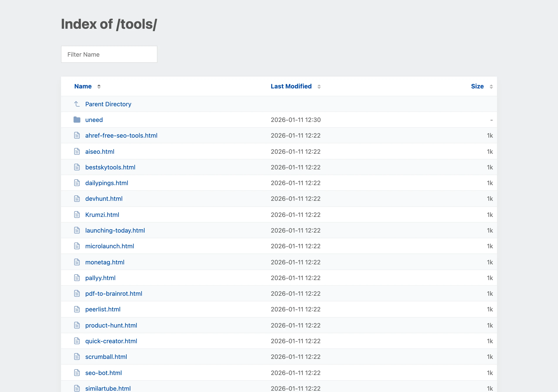Click the modified date in the peerlist.html row
This screenshot has width=558, height=392.
point(296,309)
